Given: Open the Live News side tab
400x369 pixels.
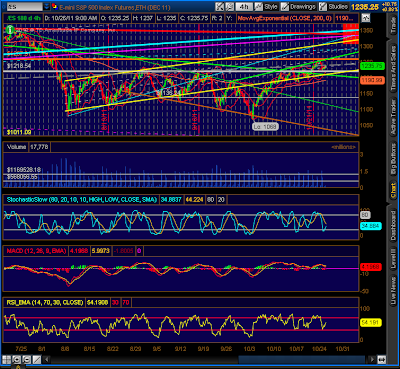Looking at the screenshot, I should 393,291.
